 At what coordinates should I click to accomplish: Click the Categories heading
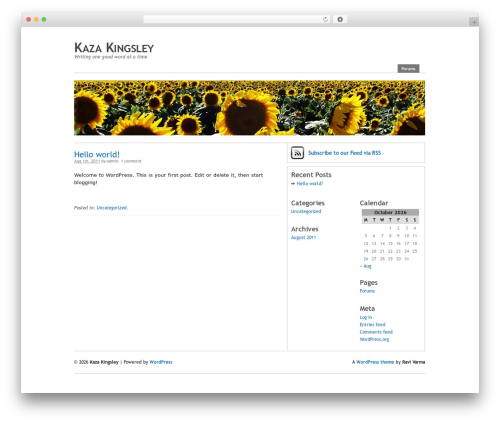coord(308,203)
